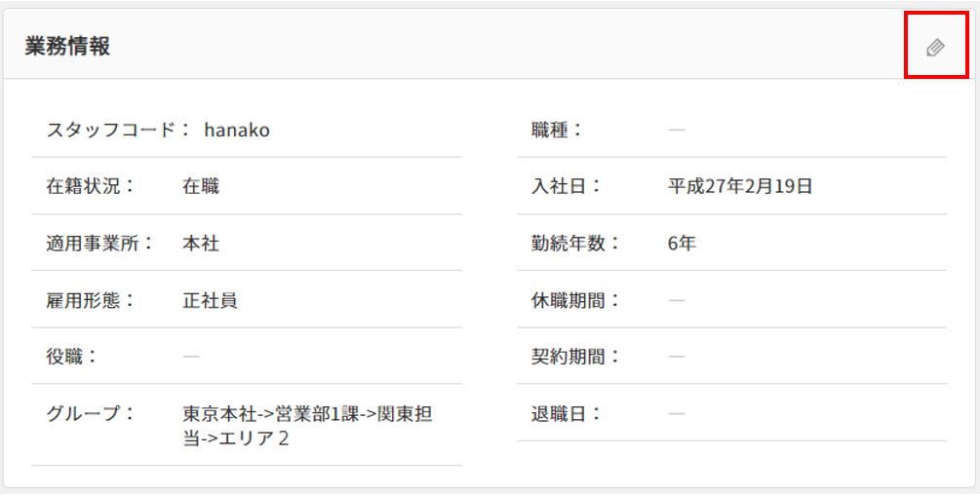Viewport: 980px width, 495px height.
Task: Click the 適用事業所 value 本社
Action: click(x=201, y=244)
